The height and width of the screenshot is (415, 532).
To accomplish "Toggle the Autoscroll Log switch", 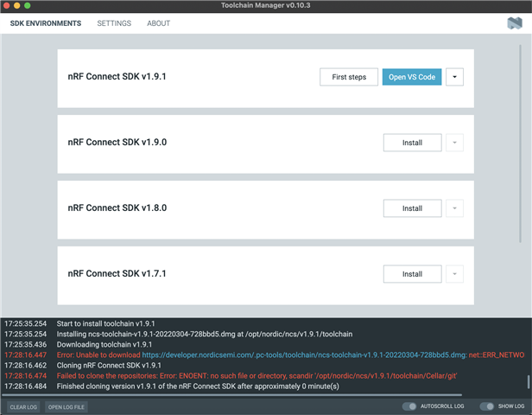I will tap(409, 406).
